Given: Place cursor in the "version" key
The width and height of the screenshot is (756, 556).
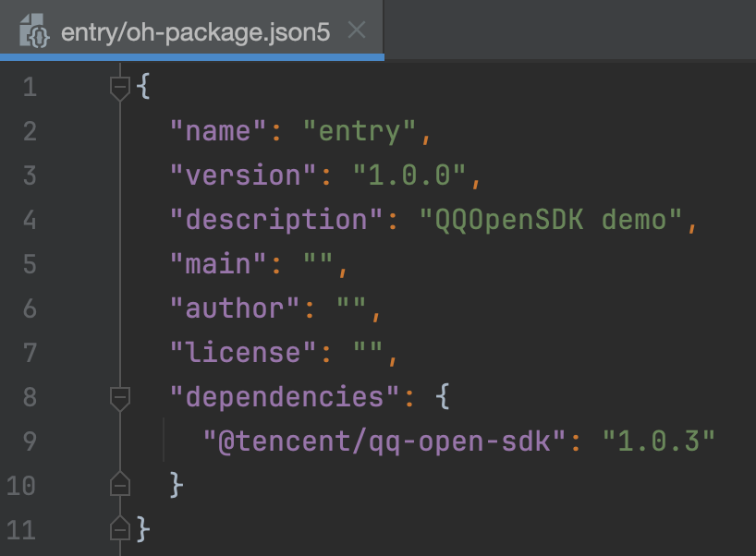Looking at the screenshot, I should coord(243,175).
